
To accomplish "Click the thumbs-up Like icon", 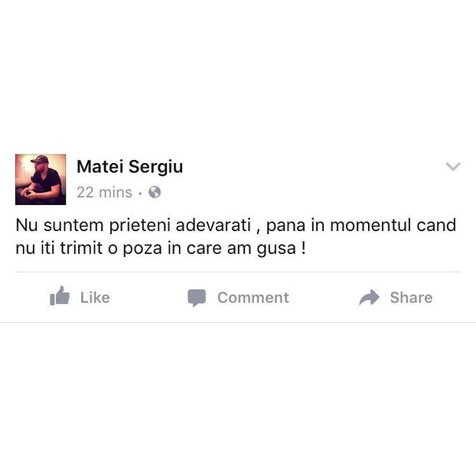I will tap(60, 296).
